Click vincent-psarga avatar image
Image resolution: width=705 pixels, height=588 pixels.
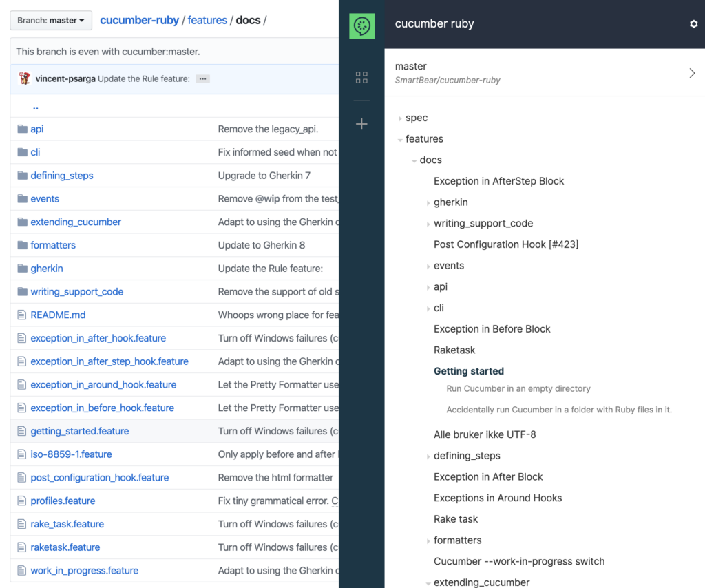25,78
